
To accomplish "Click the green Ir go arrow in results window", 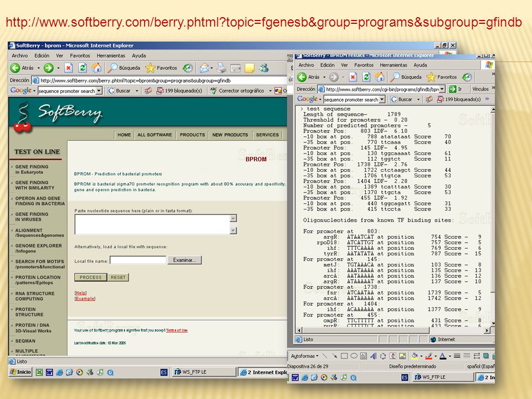I will (453, 89).
